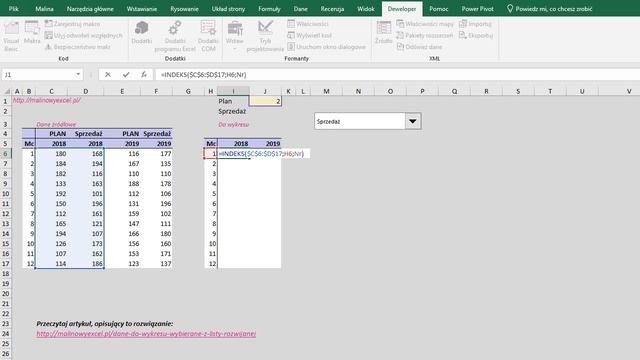Select the Sprzedaż label cell in row 2

pos(232,111)
